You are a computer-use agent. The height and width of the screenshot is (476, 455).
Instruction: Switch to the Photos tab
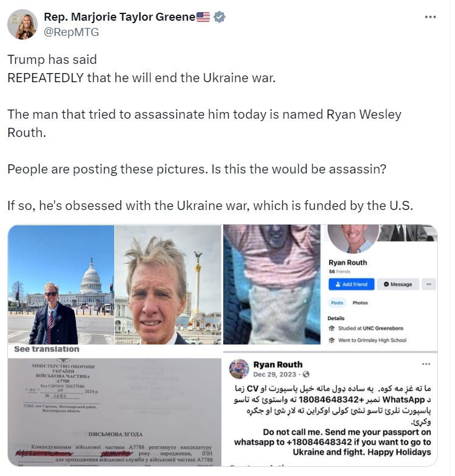[x=359, y=303]
